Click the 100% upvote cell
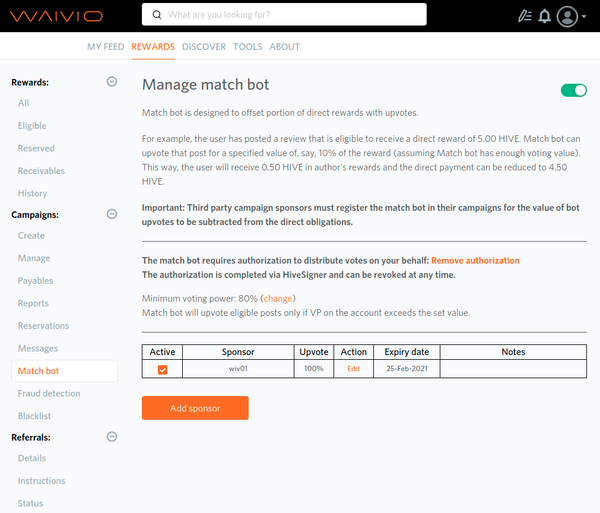 pos(314,368)
